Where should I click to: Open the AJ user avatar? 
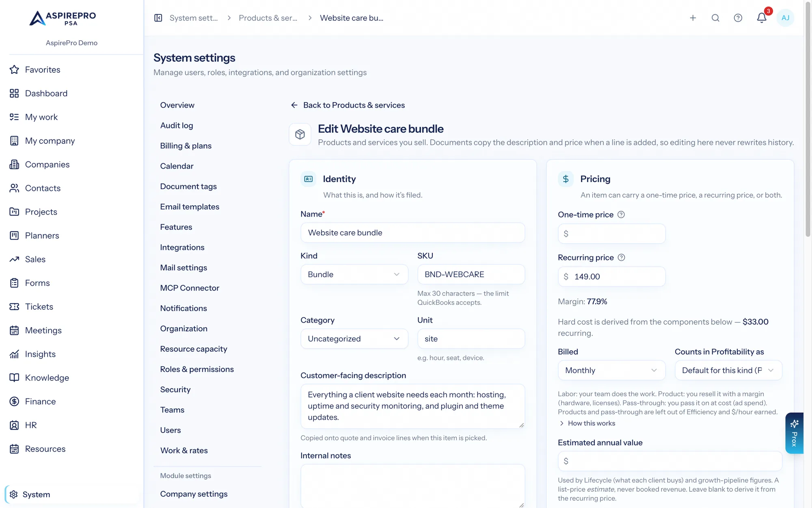pyautogui.click(x=785, y=18)
